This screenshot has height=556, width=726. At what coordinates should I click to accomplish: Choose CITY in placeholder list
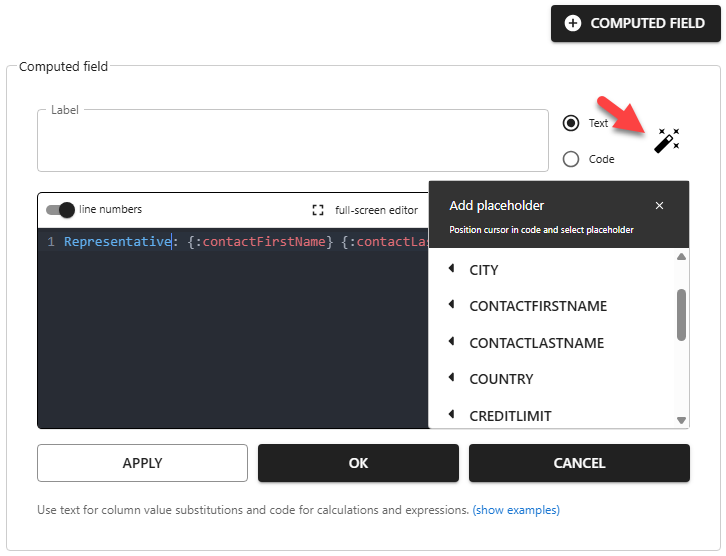click(x=484, y=270)
